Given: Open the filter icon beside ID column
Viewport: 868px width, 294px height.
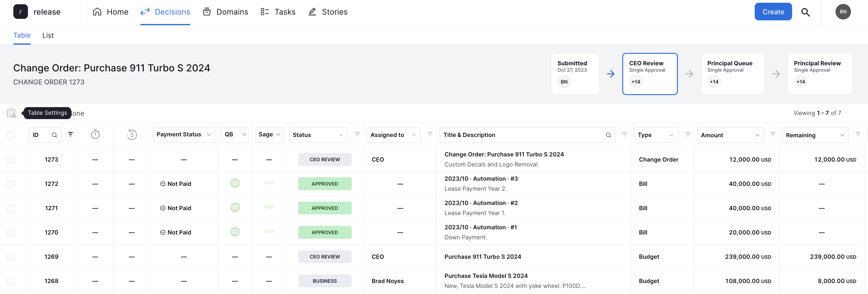Looking at the screenshot, I should pyautogui.click(x=70, y=134).
